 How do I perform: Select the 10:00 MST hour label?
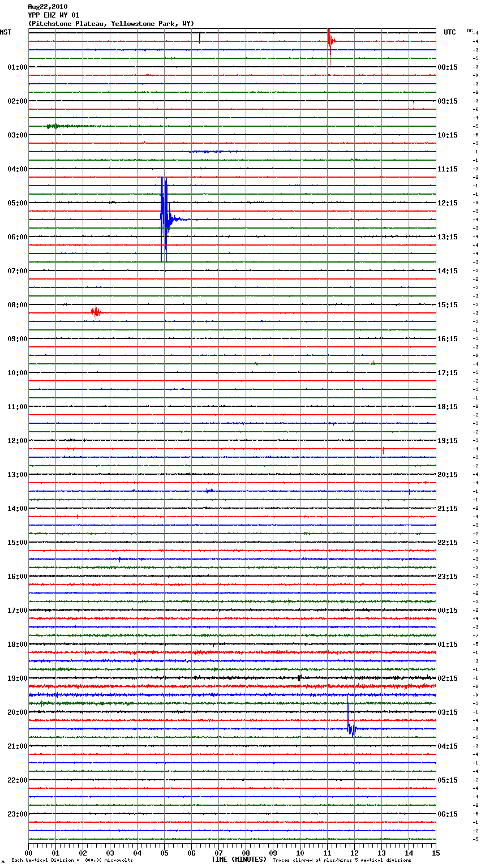point(18,372)
